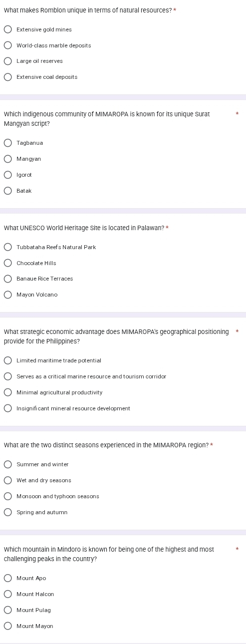Select 'Limited maritime trade potential' option
246x644 pixels.
click(8, 361)
